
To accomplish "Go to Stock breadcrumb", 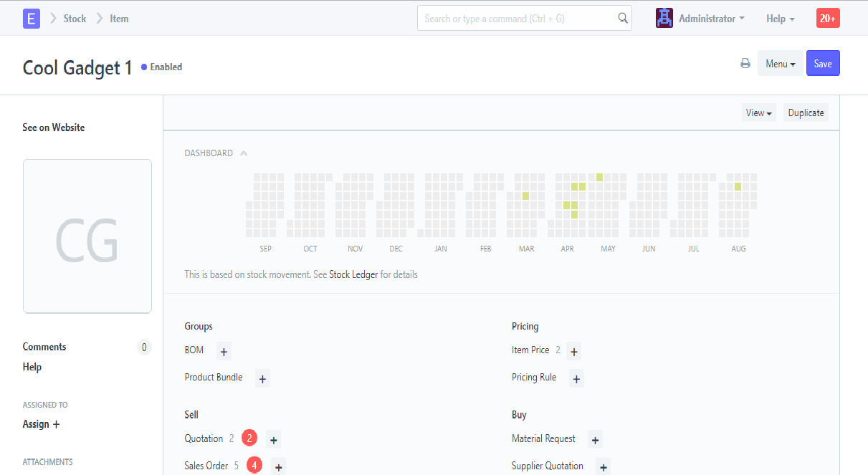I will (75, 19).
